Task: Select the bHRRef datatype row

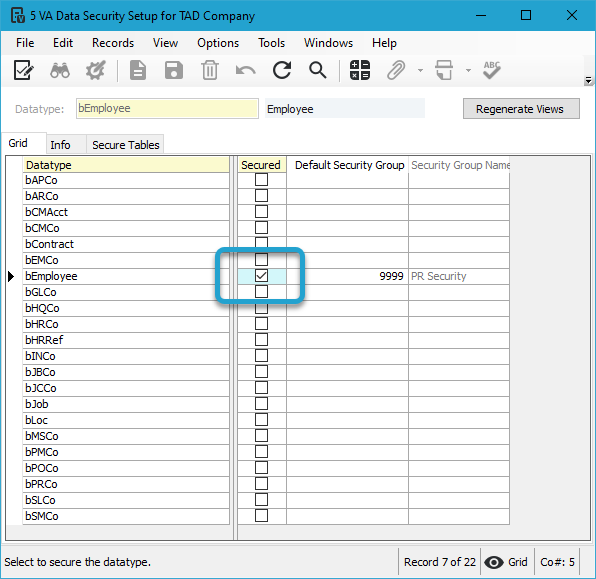Action: (x=126, y=340)
